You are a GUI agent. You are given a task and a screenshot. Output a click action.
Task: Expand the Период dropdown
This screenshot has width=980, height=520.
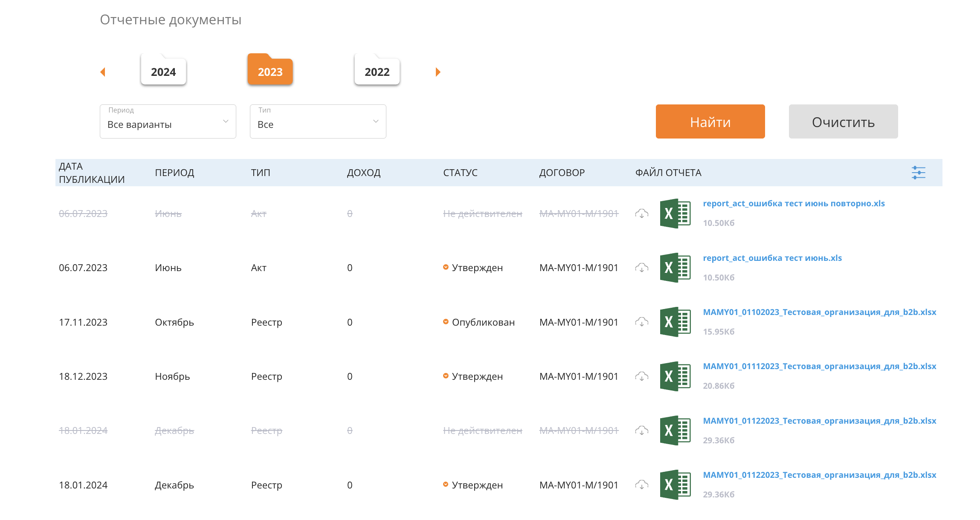tap(168, 122)
